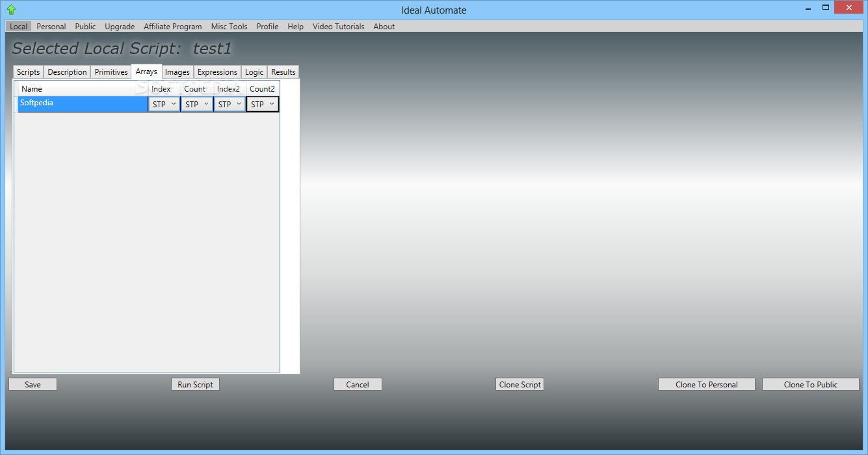Click the Clone To Personal button
The image size is (868, 455).
(x=707, y=384)
